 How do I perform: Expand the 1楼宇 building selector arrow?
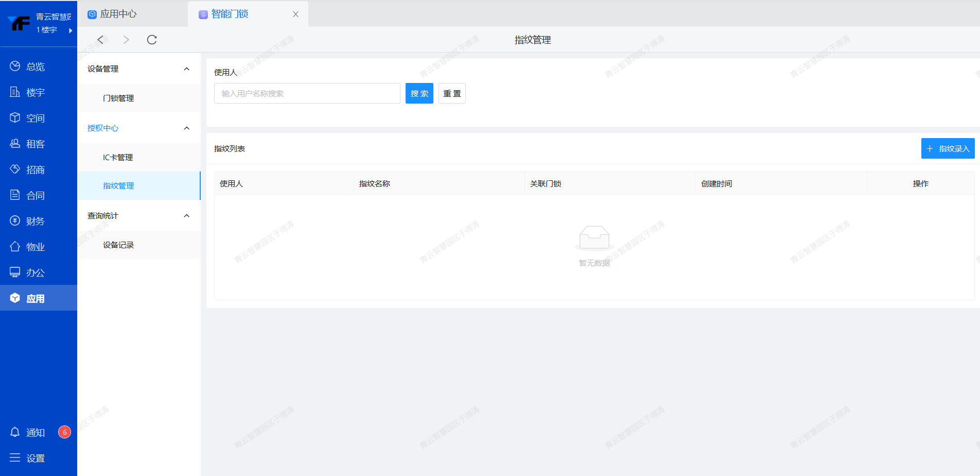click(x=71, y=30)
